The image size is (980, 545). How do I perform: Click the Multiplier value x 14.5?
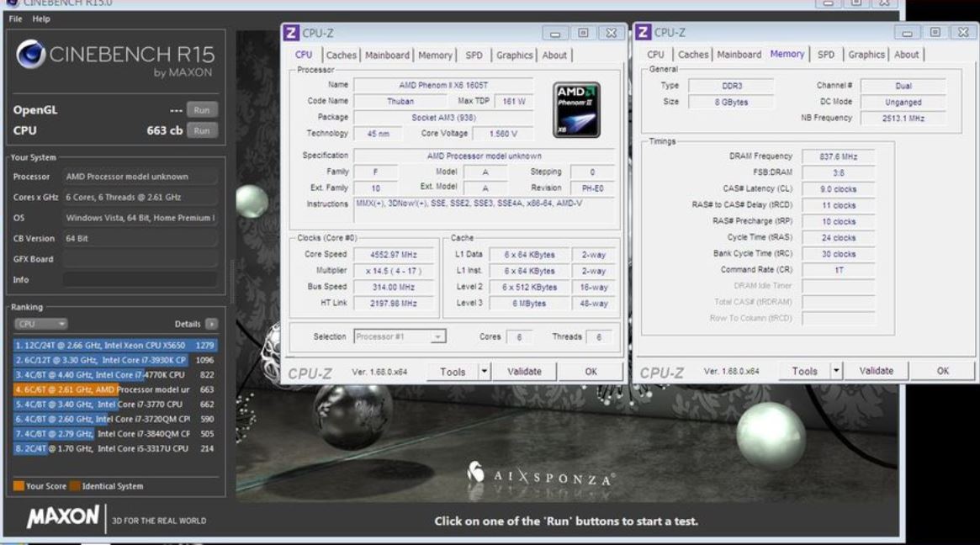[393, 271]
